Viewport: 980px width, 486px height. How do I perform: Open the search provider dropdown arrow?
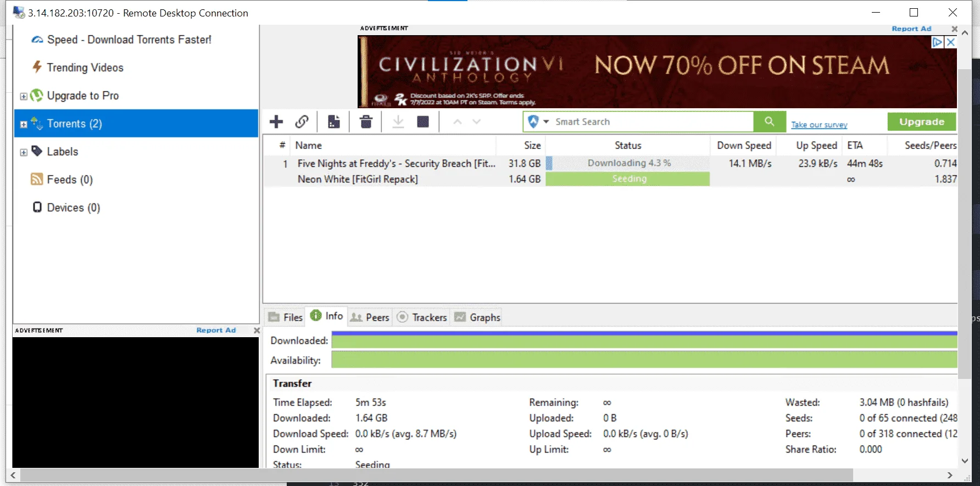(546, 122)
